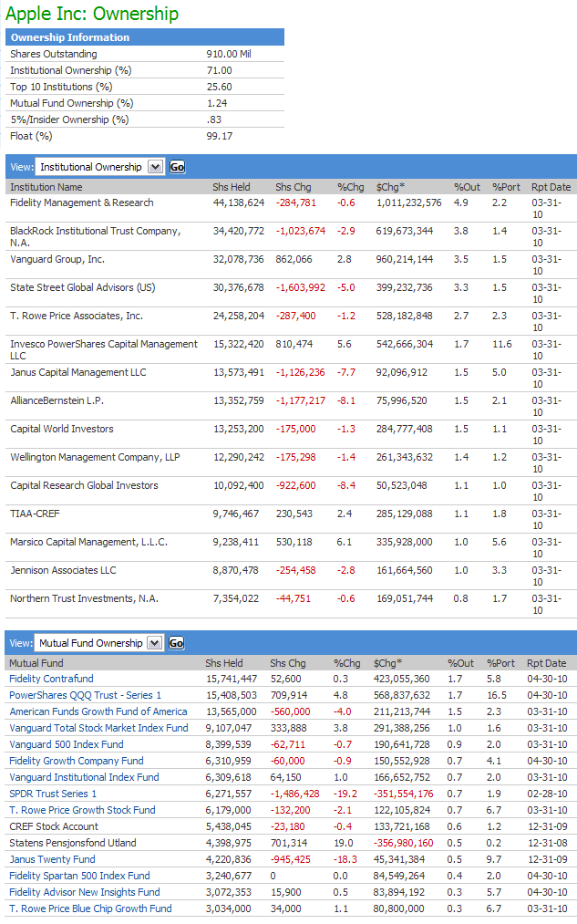Select Statens Pensjonsfond Utland row name

pyautogui.click(x=72, y=843)
